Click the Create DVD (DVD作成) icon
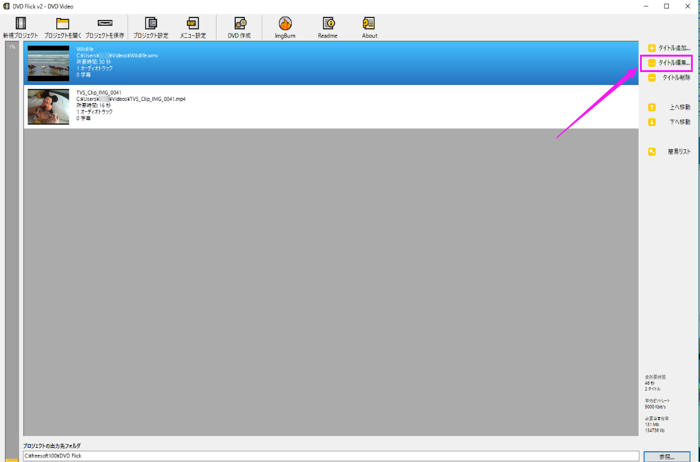The image size is (700, 462). 240,27
